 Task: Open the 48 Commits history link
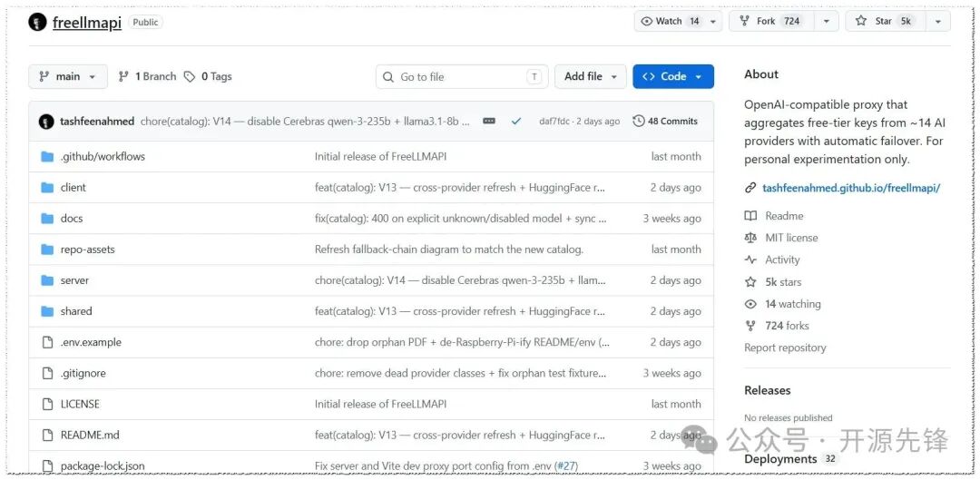click(665, 122)
